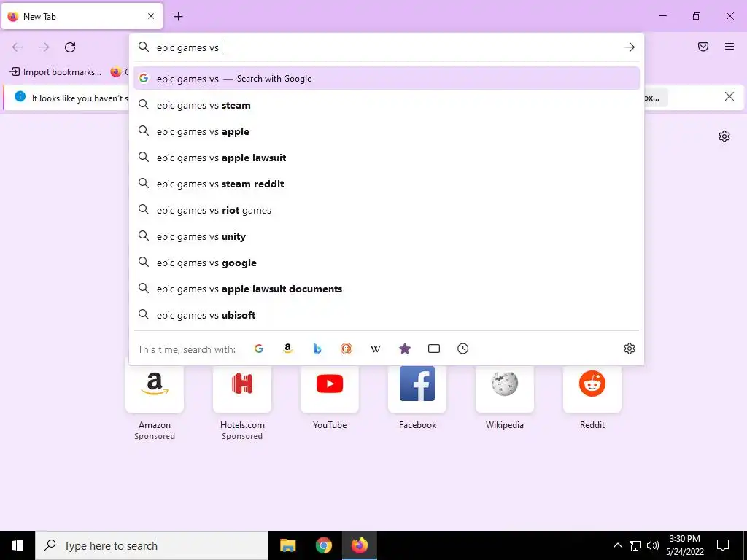Click the Firefox taskbar icon
747x560 pixels.
pyautogui.click(x=360, y=545)
